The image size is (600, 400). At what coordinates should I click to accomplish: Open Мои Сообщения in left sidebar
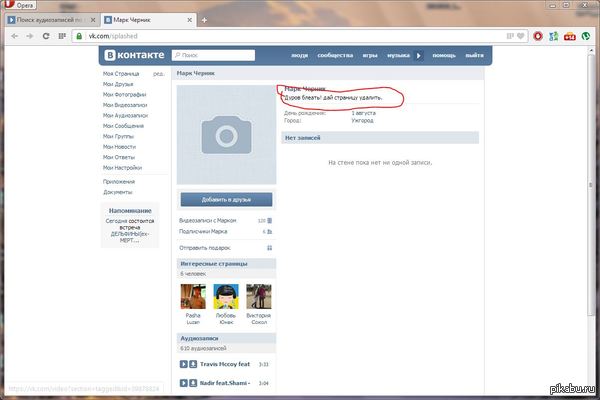coord(125,126)
